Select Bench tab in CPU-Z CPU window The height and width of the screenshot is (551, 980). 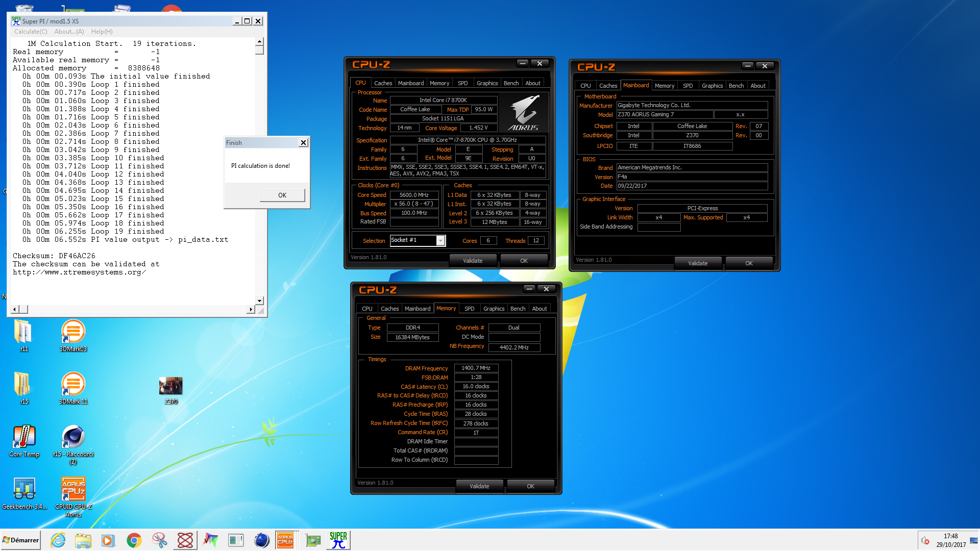pos(511,83)
